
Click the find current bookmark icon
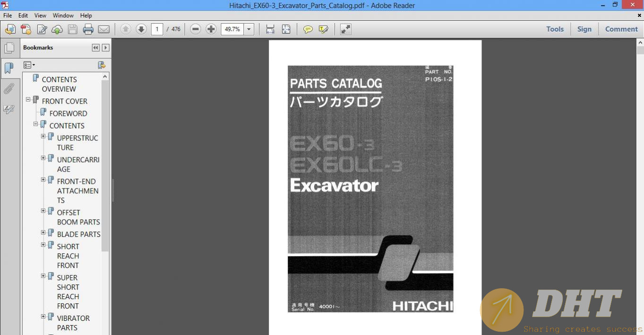(101, 65)
